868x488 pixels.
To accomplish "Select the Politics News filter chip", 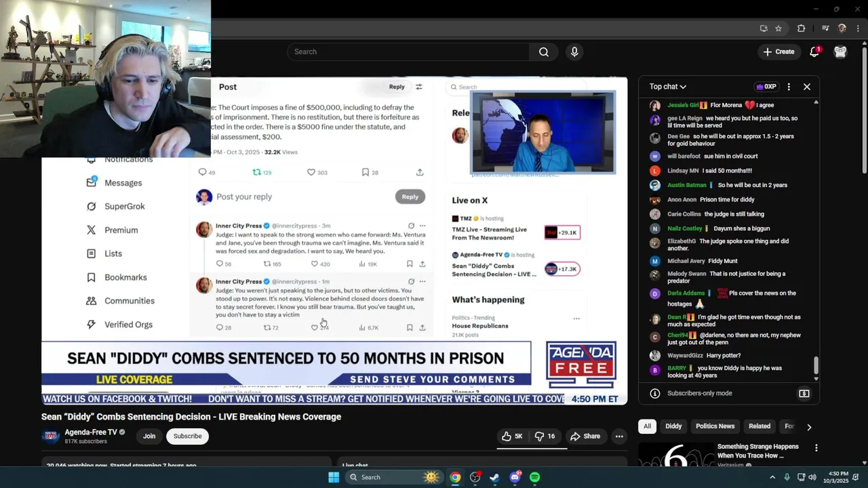I will (x=715, y=426).
